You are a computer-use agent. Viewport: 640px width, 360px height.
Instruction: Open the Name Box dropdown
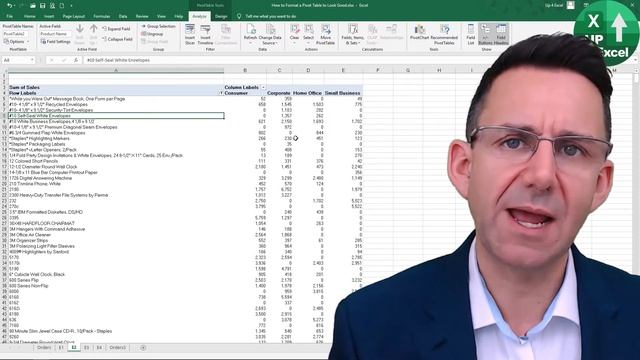click(x=32, y=60)
